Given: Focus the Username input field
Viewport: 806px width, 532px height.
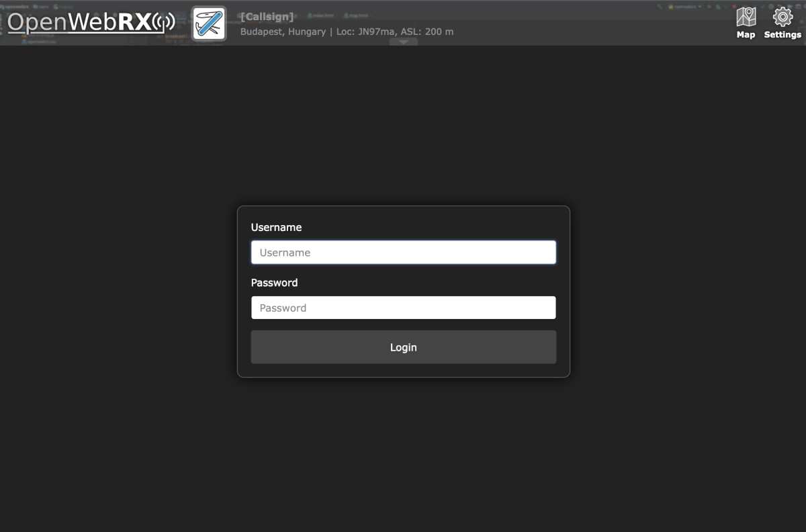Looking at the screenshot, I should click(403, 252).
